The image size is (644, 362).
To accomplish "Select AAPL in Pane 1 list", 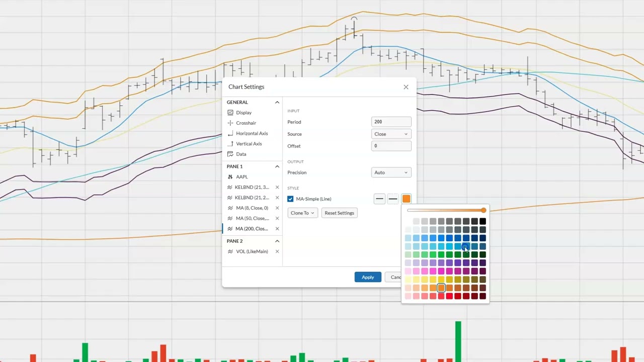I will [252, 177].
